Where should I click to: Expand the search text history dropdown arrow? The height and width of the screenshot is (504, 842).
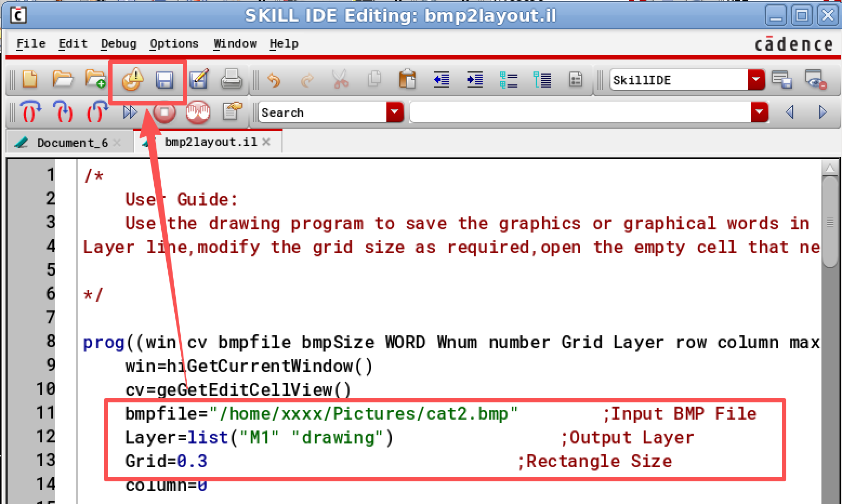tap(760, 112)
